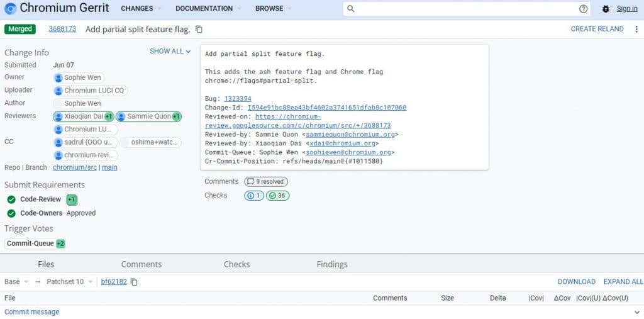
Task: Click the search magnifier icon
Action: click(x=350, y=9)
